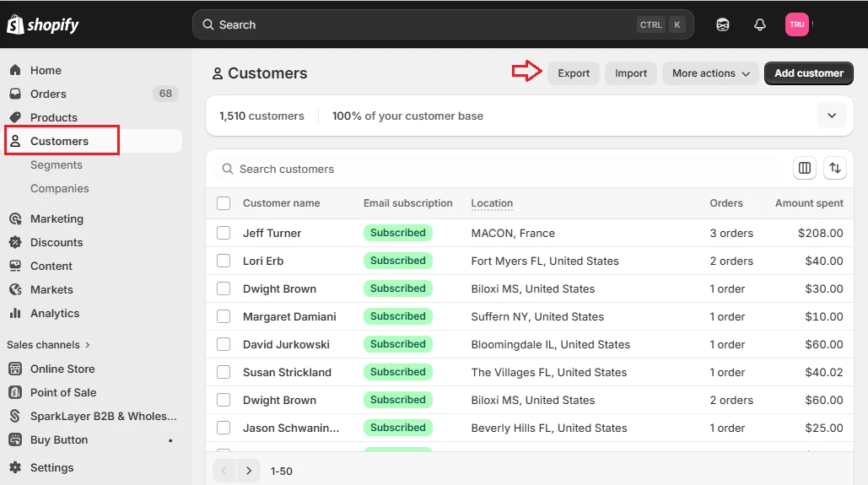This screenshot has height=485, width=868.
Task: Click the '1,510 customers' count
Action: coord(261,116)
